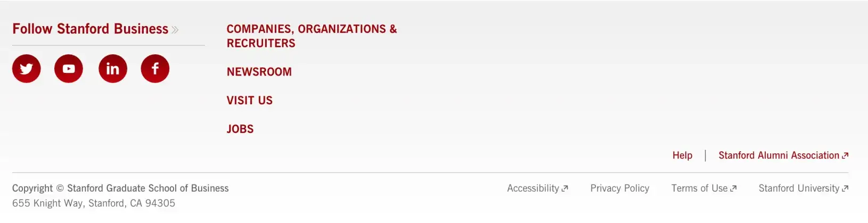The image size is (868, 223).
Task: Click double chevron beside Follow Stanford Business
Action: 175,30
